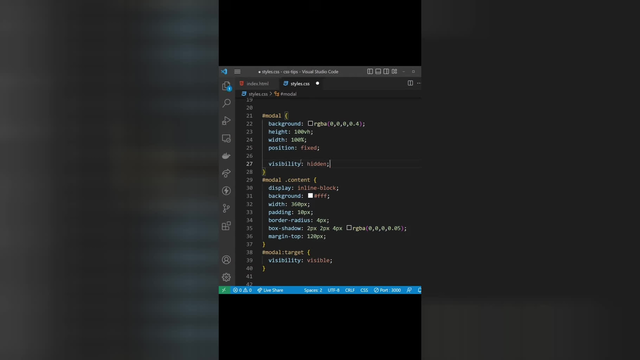Image resolution: width=640 pixels, height=360 pixels.
Task: Open the Manage gear icon
Action: (226, 277)
